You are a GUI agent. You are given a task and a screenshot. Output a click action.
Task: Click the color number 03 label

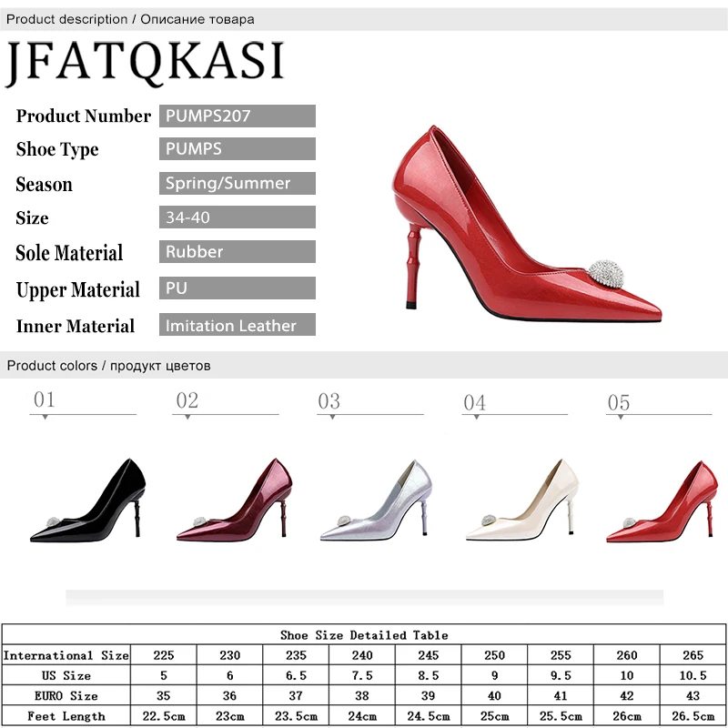pyautogui.click(x=329, y=401)
